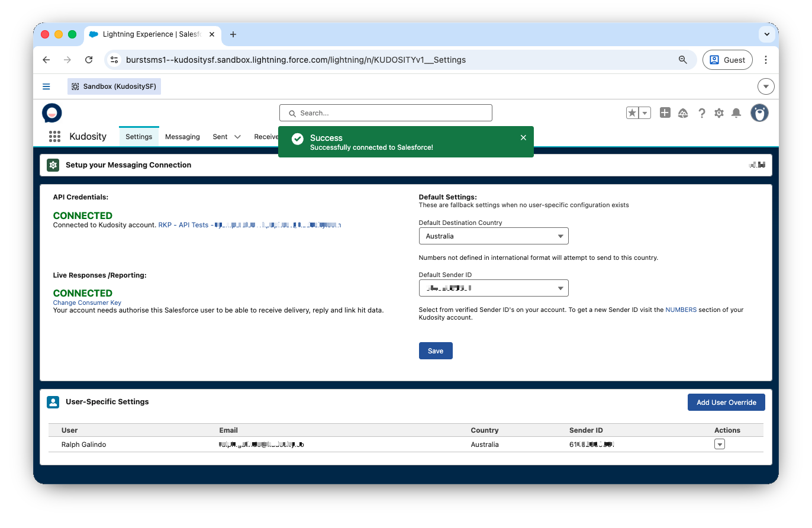
Task: Follow the NUMBERS link
Action: [681, 310]
